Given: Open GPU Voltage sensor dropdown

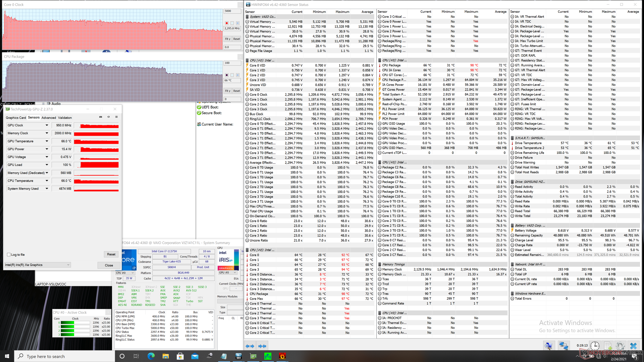Looking at the screenshot, I should 47,157.
